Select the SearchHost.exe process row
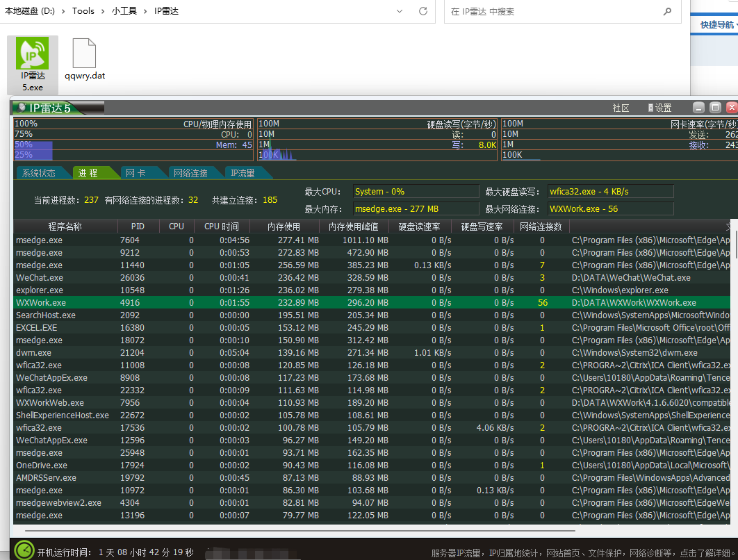738x560 pixels. (372, 315)
